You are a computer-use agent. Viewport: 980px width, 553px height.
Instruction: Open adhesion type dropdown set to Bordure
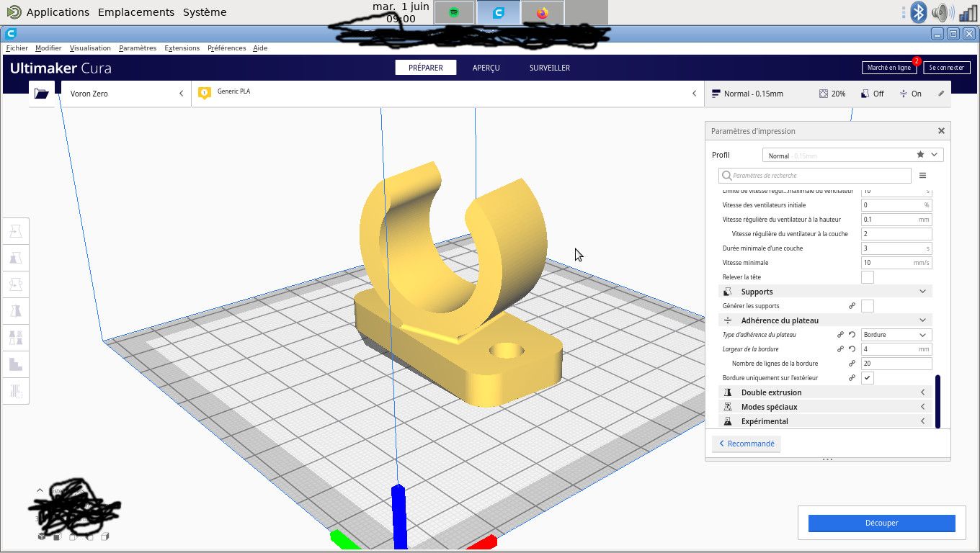(x=896, y=335)
